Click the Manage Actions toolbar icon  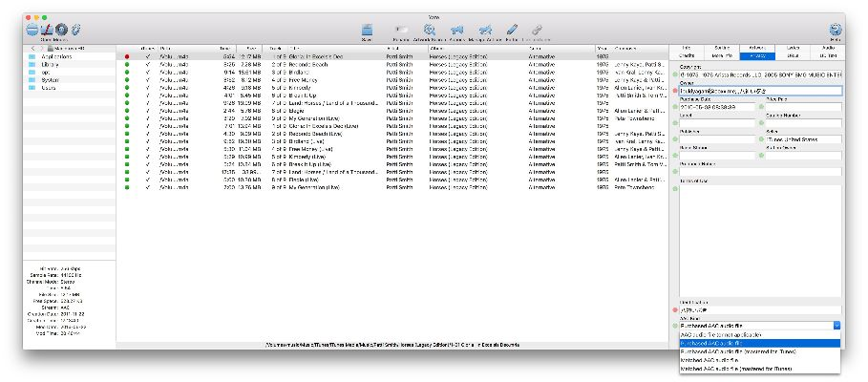(x=486, y=30)
